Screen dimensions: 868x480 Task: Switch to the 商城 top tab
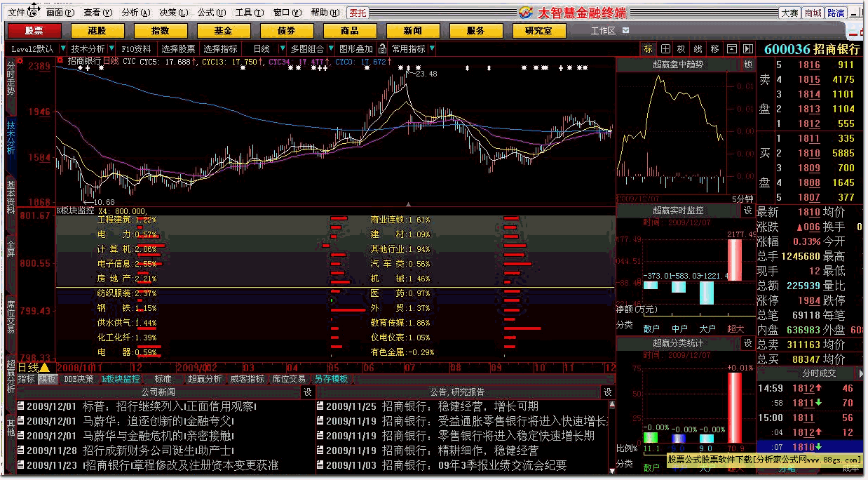pos(813,13)
